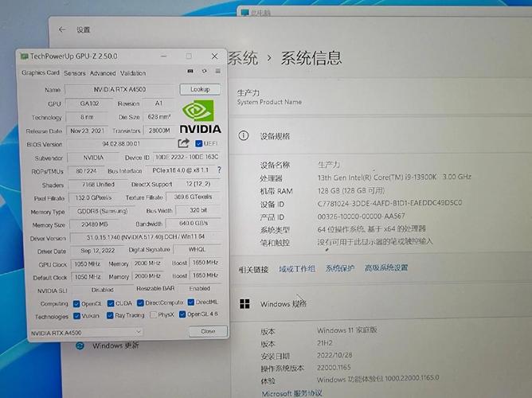Click the OS build value 22000.1165

click(x=334, y=368)
